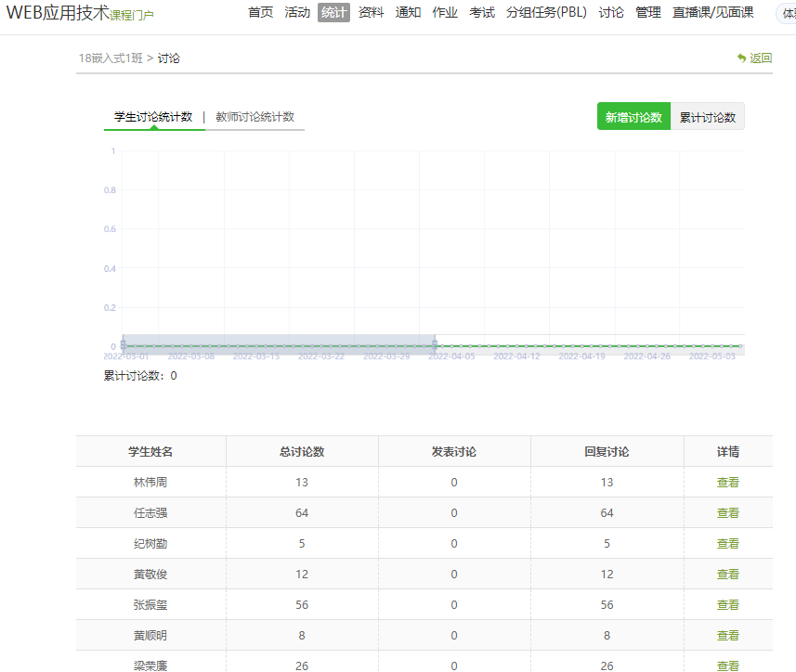Open the 首页 menu item
Screen dimensions: 796x672
261,13
